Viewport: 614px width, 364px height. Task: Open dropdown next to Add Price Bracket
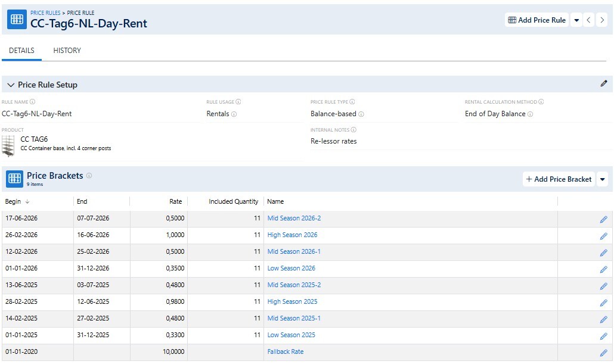pyautogui.click(x=602, y=179)
